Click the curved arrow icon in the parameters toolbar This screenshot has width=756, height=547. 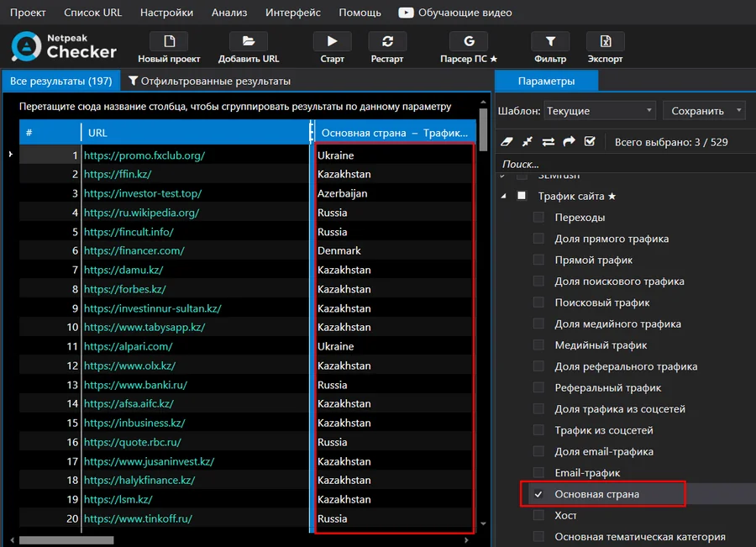point(569,142)
